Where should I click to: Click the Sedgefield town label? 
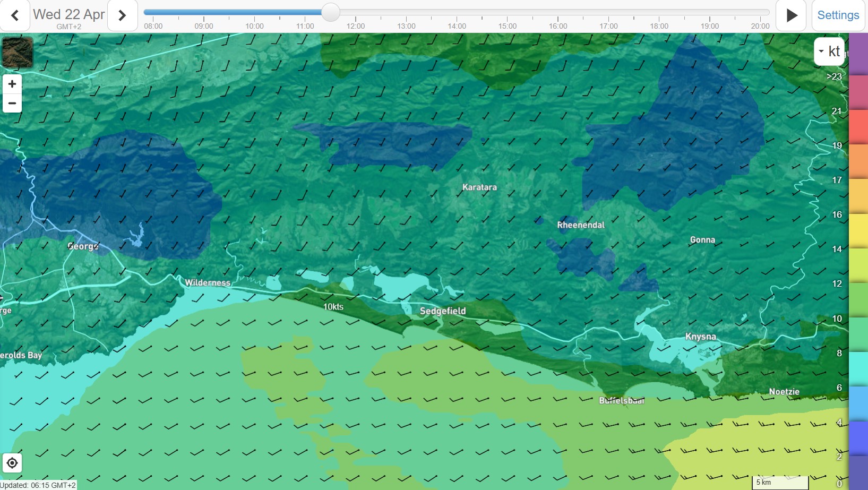(443, 311)
